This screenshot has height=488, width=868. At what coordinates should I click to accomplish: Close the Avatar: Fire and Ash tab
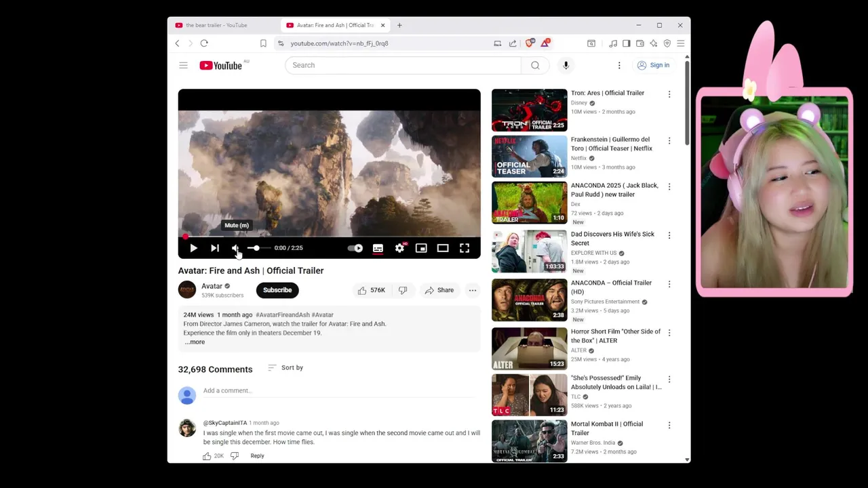pyautogui.click(x=382, y=25)
